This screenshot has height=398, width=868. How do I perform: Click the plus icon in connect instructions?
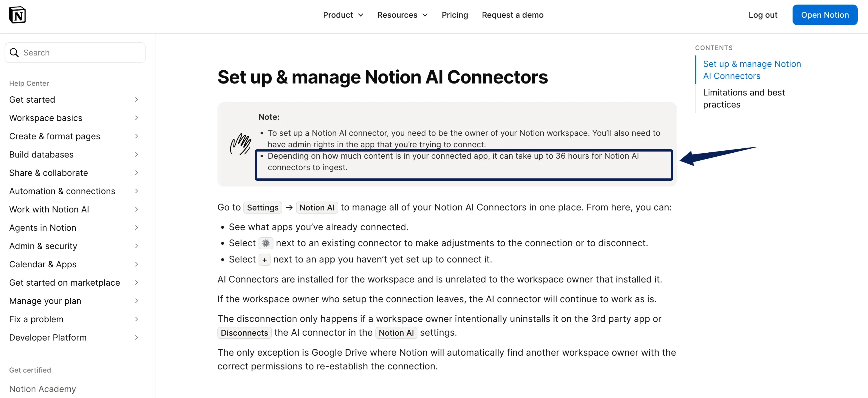pyautogui.click(x=265, y=260)
